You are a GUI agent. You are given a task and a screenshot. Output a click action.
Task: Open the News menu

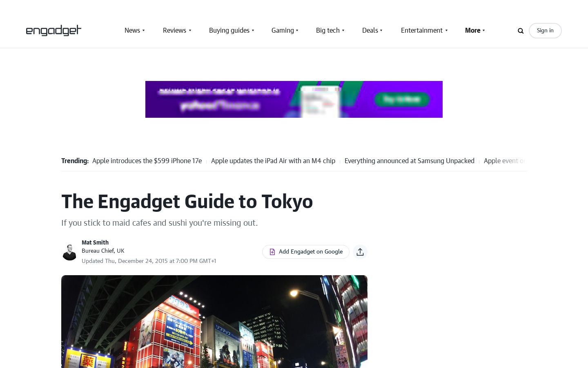coord(132,30)
